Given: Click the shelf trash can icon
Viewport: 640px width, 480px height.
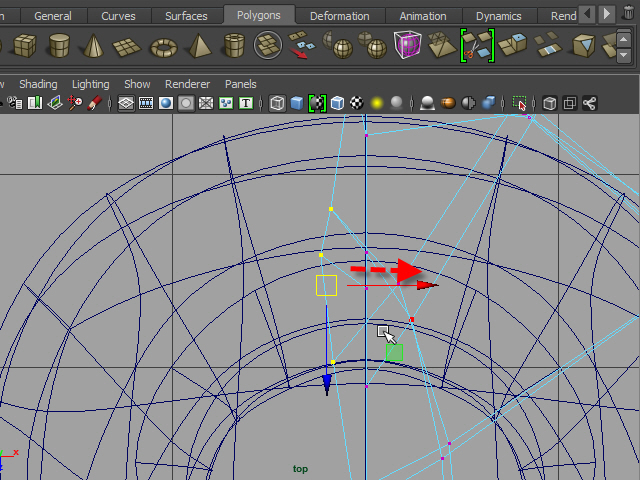Looking at the screenshot, I should pyautogui.click(x=629, y=13).
